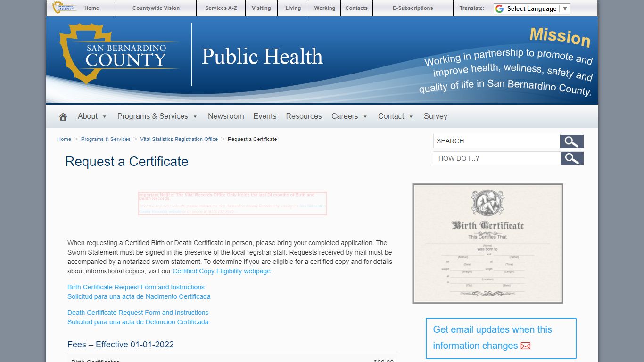Click the Request a Certificate heading
644x362 pixels.
click(x=126, y=161)
